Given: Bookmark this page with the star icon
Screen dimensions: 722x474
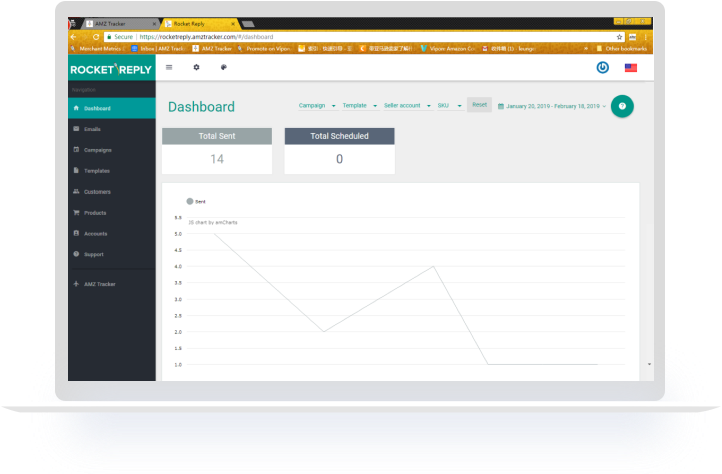Looking at the screenshot, I should (x=620, y=36).
